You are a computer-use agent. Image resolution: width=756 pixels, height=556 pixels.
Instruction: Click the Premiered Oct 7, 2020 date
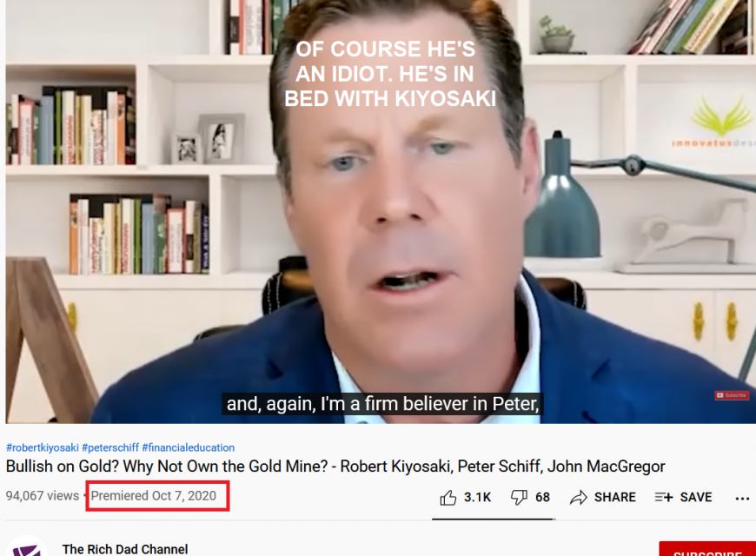pos(153,496)
